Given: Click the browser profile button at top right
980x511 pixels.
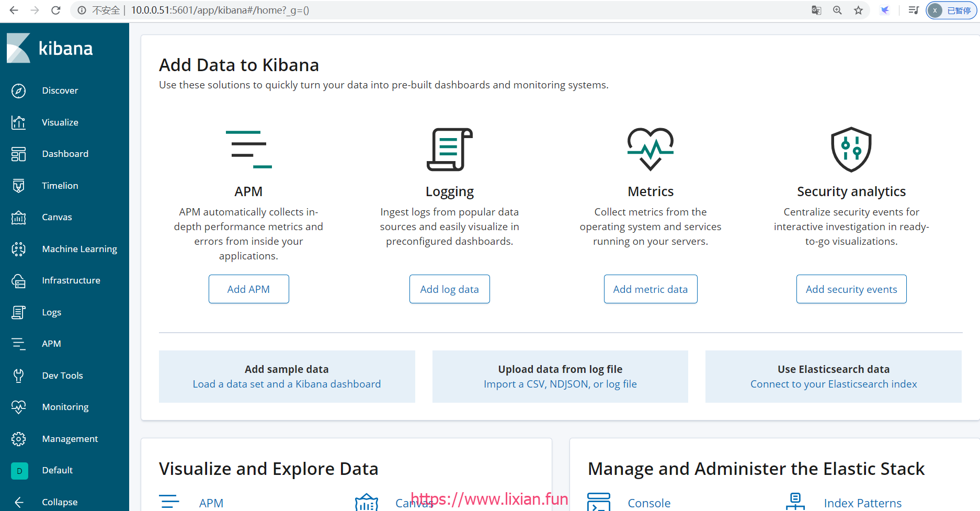Looking at the screenshot, I should point(951,10).
